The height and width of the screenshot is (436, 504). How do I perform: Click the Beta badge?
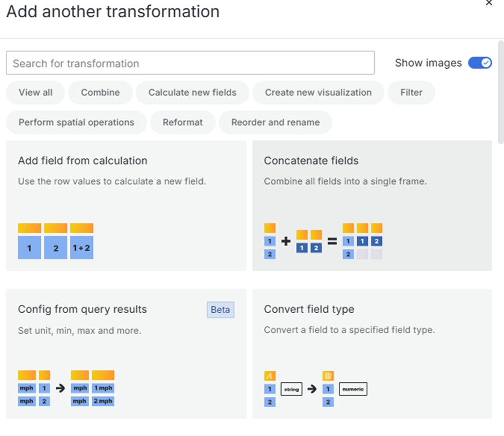coord(220,309)
